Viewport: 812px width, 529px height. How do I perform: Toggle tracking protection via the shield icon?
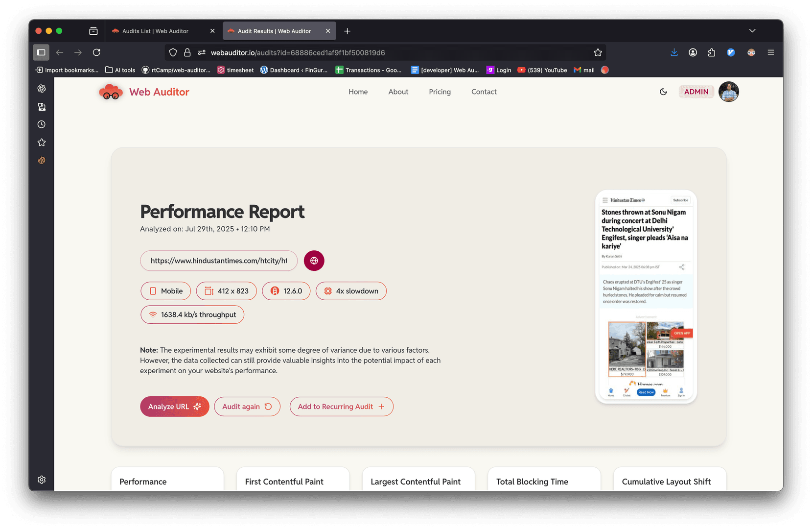click(172, 52)
